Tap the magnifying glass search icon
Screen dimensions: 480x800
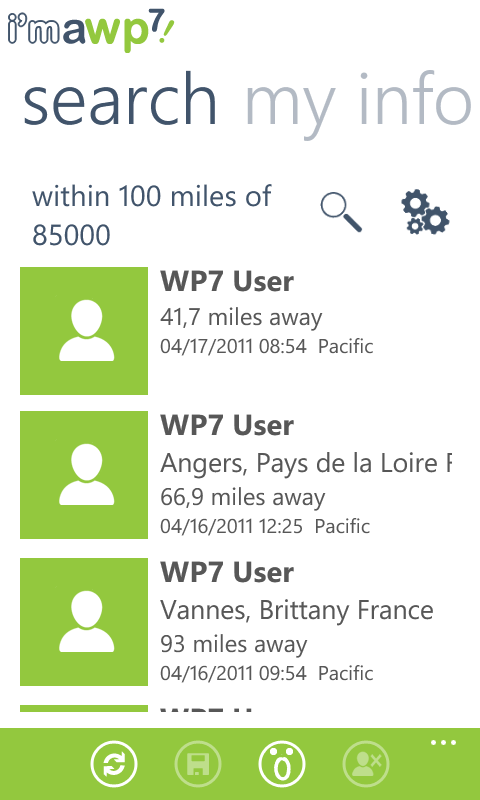(341, 213)
